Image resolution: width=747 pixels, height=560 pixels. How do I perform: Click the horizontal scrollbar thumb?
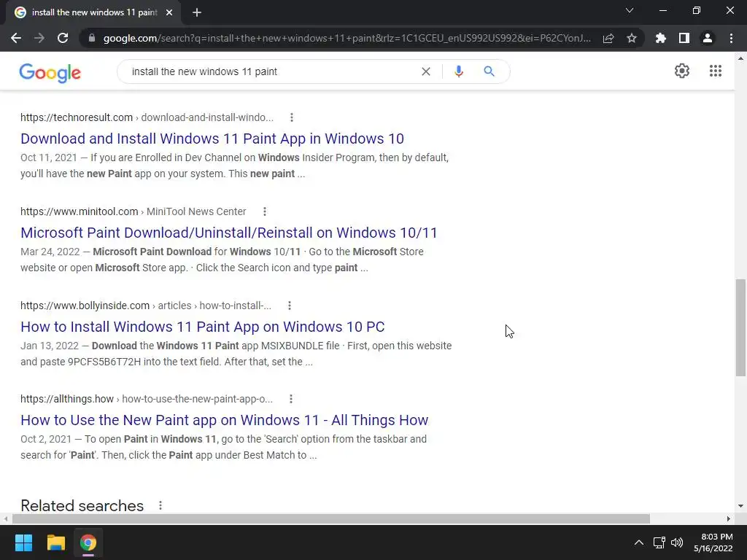(330, 518)
